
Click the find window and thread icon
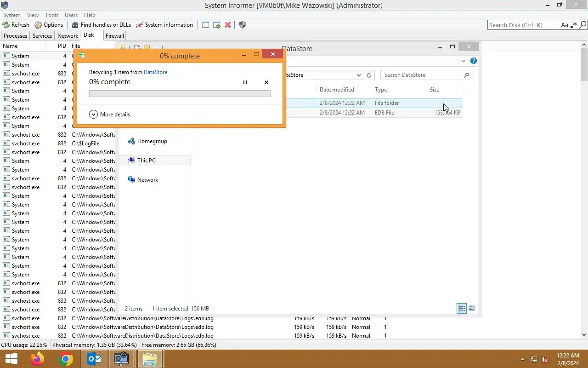[216, 25]
